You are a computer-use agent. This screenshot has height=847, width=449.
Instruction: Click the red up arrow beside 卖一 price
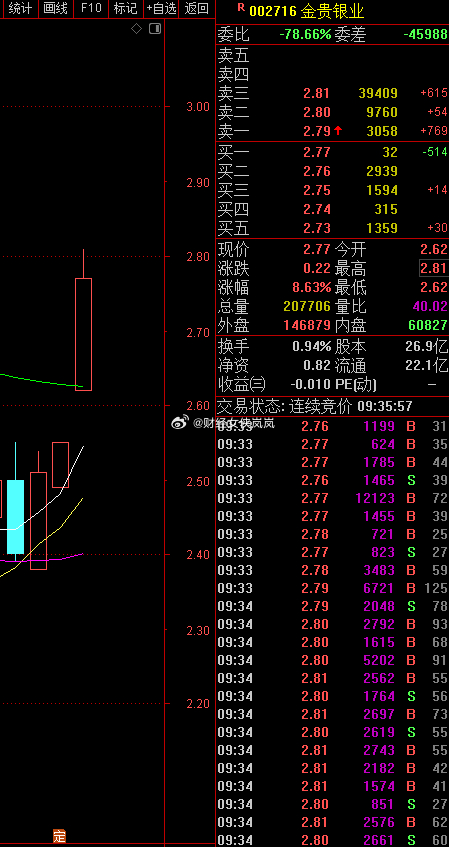[338, 130]
